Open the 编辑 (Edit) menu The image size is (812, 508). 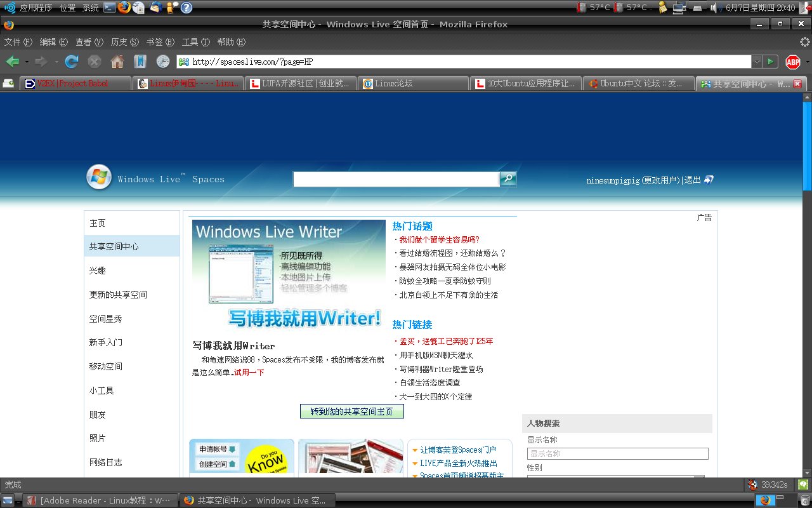[53, 42]
